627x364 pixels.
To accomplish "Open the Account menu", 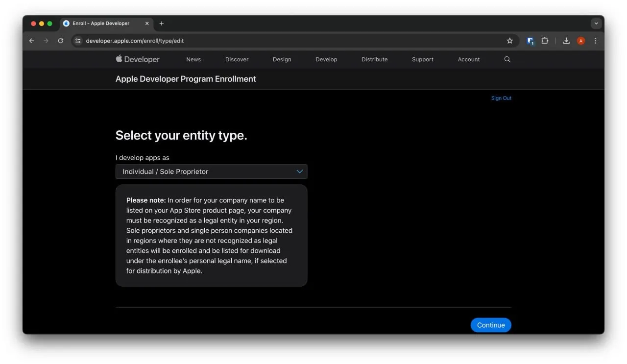I will click(x=469, y=59).
